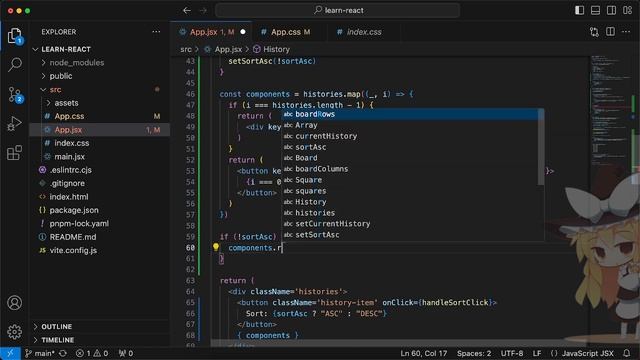Click the learn-react command center search box

[338, 11]
